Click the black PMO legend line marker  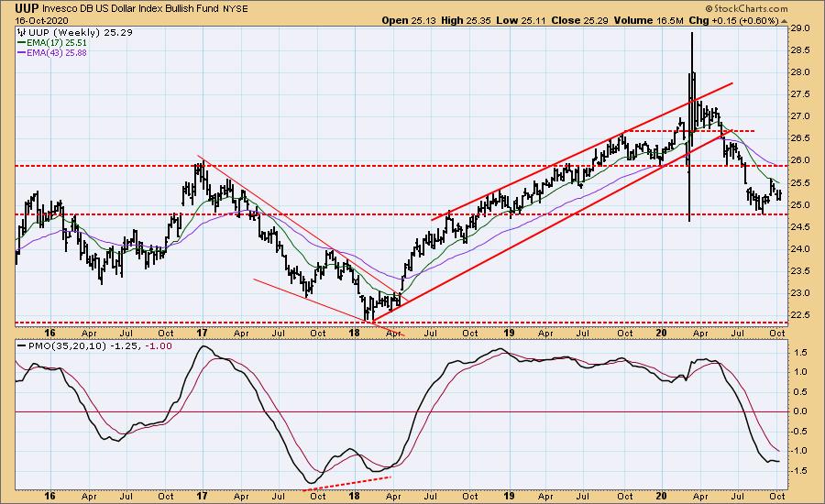click(22, 346)
